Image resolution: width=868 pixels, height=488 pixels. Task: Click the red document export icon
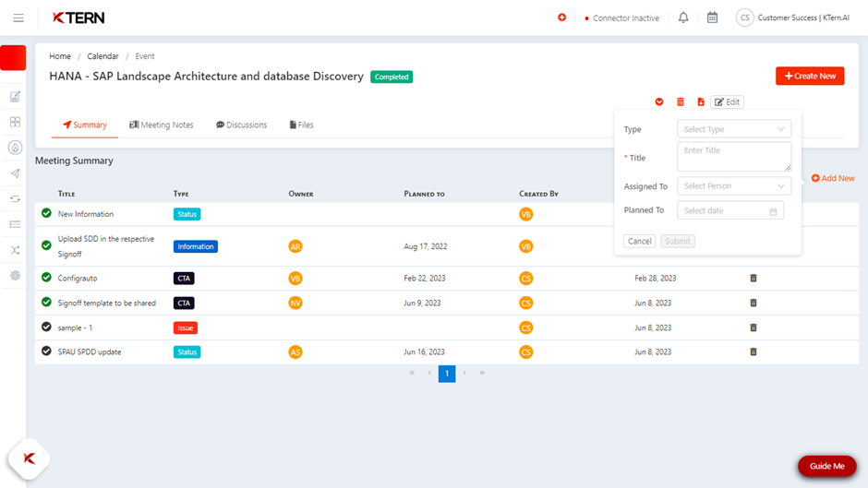[x=701, y=101]
